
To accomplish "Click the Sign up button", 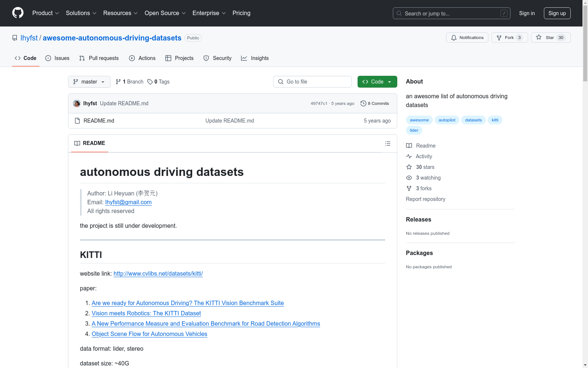I will tap(557, 13).
